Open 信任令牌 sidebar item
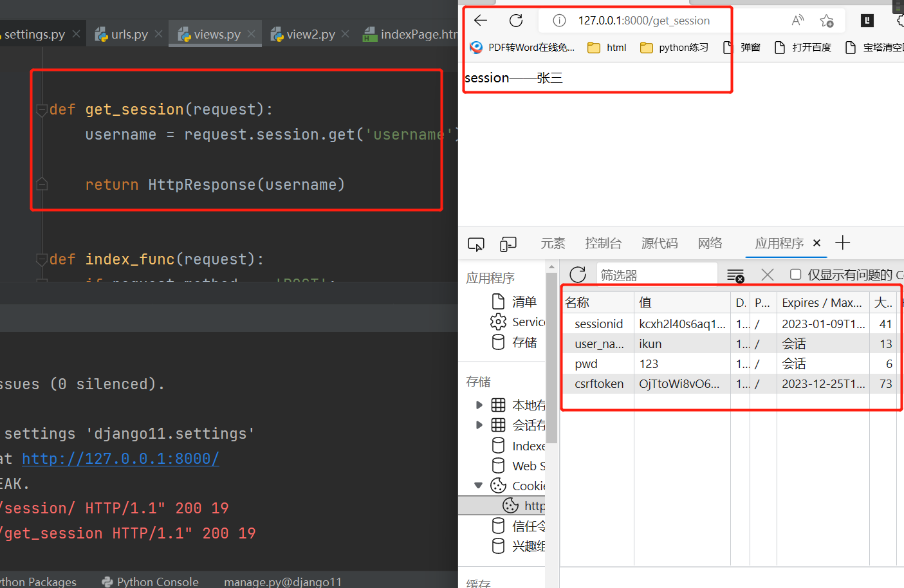The width and height of the screenshot is (904, 588). 518,526
